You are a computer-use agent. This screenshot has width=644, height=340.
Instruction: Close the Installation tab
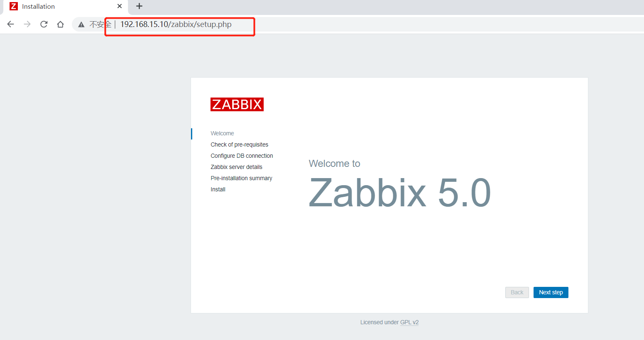point(120,6)
